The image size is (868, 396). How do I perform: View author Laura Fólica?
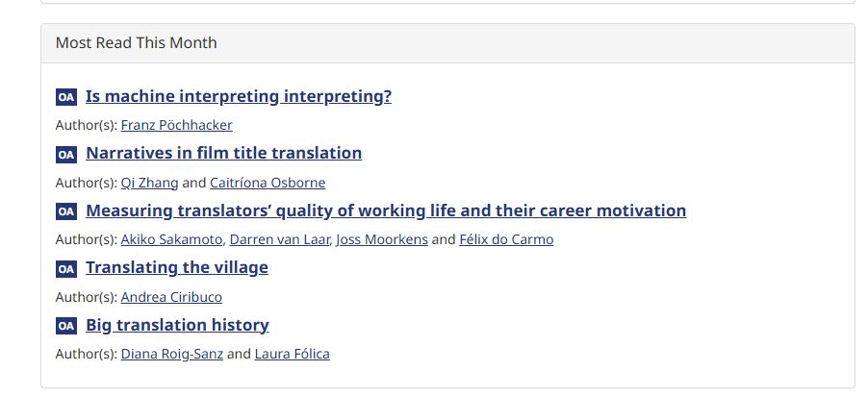[x=292, y=354]
